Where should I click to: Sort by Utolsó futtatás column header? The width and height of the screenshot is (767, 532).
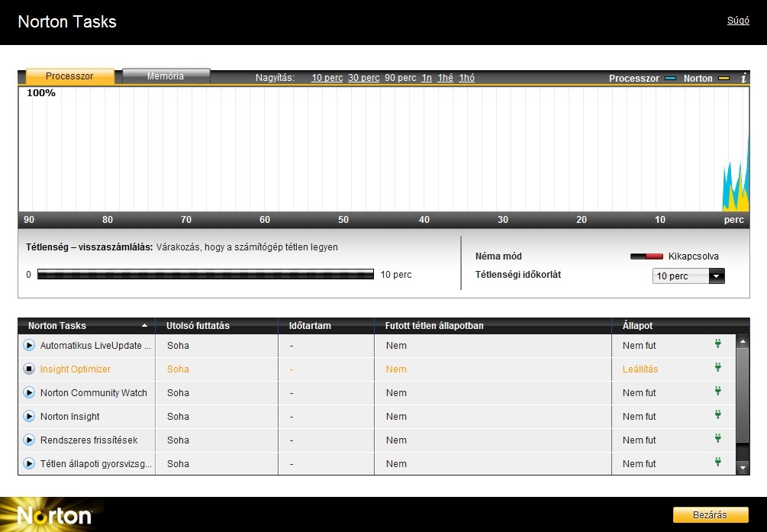tap(198, 325)
